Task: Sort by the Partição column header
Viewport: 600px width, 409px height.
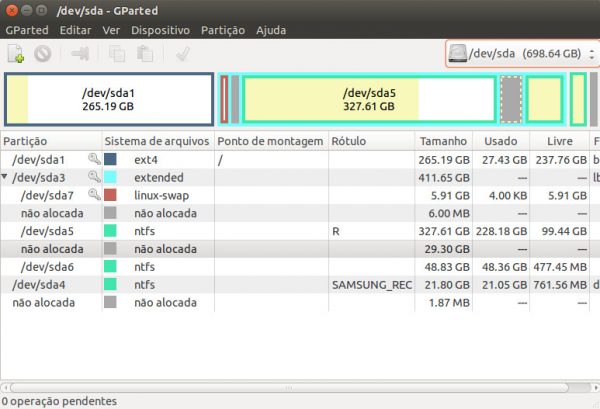Action: [x=51, y=141]
